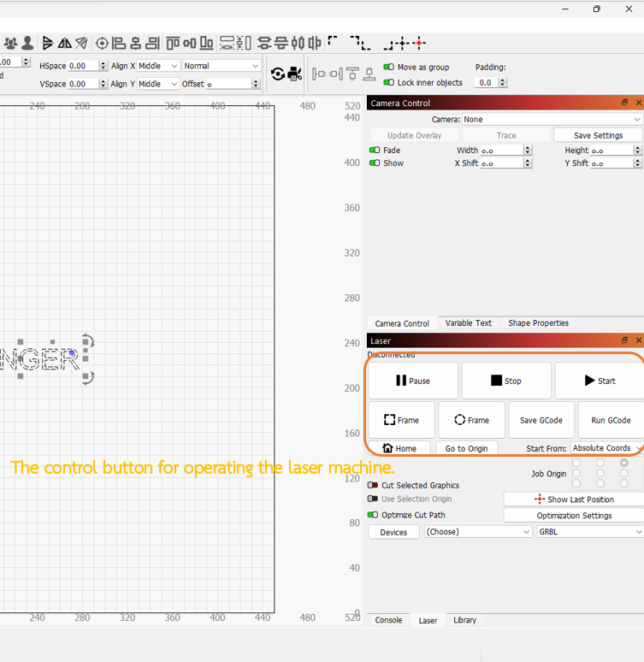Open the Library tab

pyautogui.click(x=464, y=620)
